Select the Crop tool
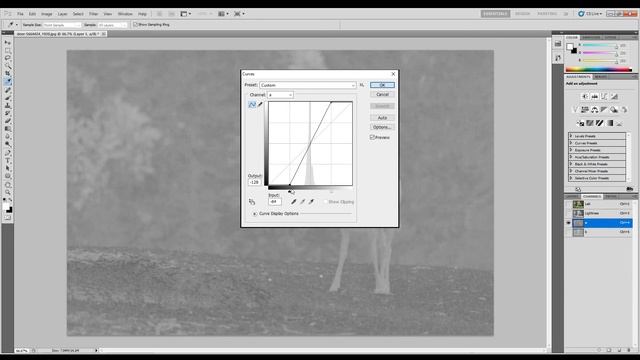The width and height of the screenshot is (640, 360). pyautogui.click(x=8, y=73)
